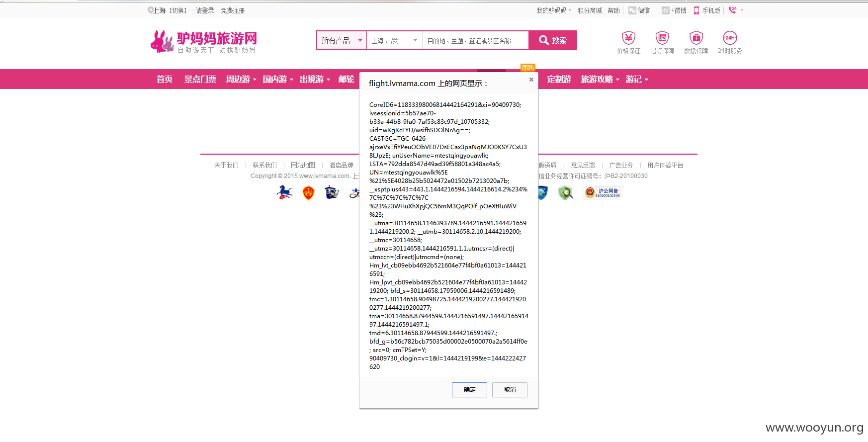Open the 定制游 tab
Screen dimensions: 868x442
tap(559, 79)
